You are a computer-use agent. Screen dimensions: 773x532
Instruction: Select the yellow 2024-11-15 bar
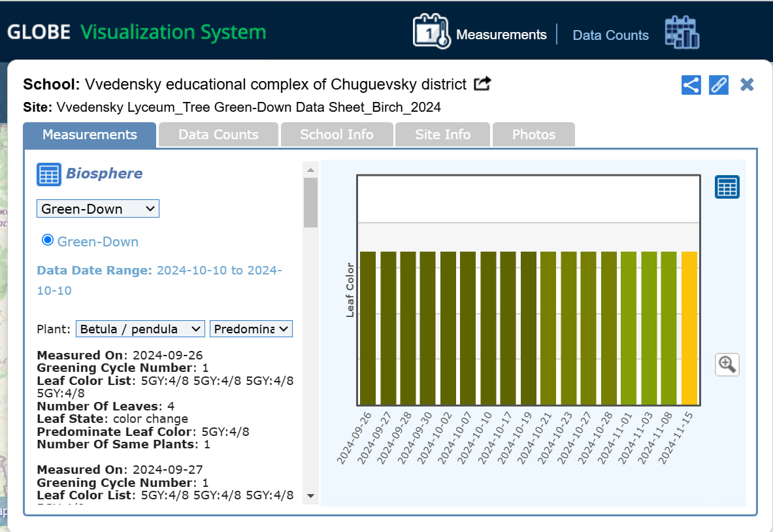(x=689, y=328)
